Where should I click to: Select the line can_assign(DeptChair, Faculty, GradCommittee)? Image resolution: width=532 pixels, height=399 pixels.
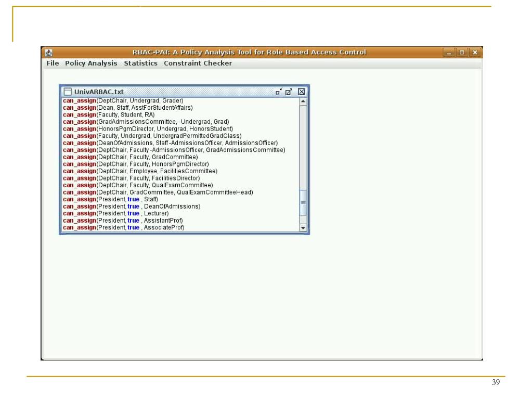[131, 157]
